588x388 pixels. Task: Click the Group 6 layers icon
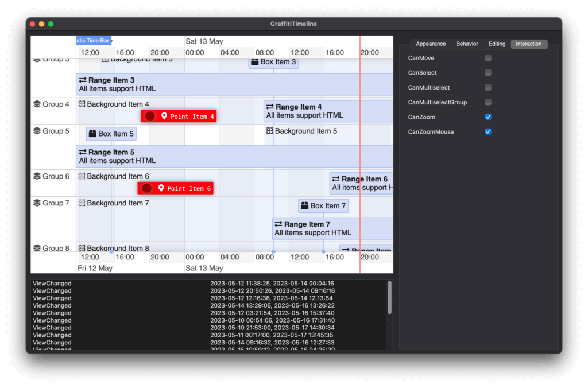tap(37, 176)
